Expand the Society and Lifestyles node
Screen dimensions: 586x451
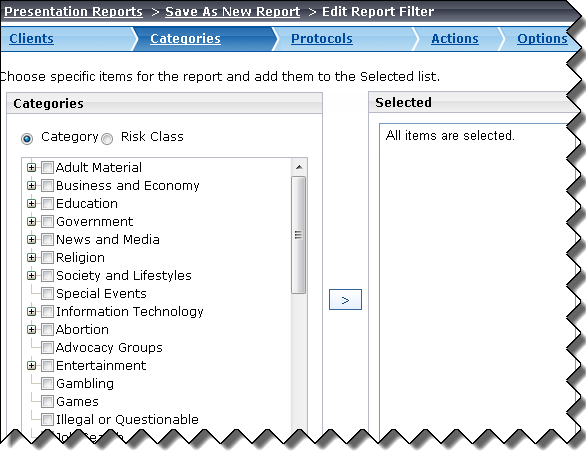click(32, 275)
